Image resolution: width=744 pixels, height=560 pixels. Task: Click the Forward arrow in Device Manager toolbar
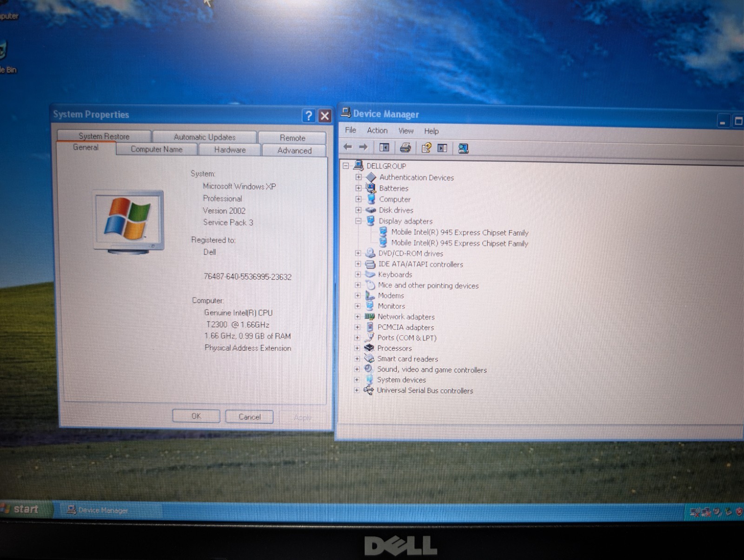(363, 147)
